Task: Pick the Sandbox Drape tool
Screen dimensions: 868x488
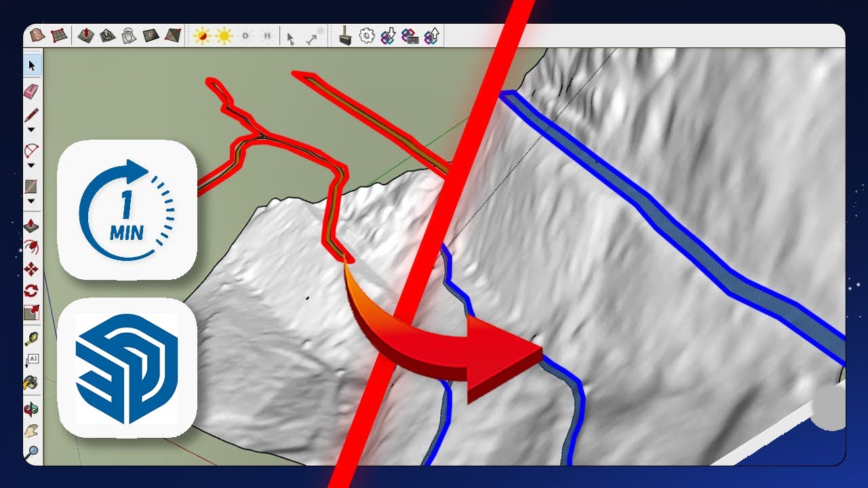Action: (129, 35)
